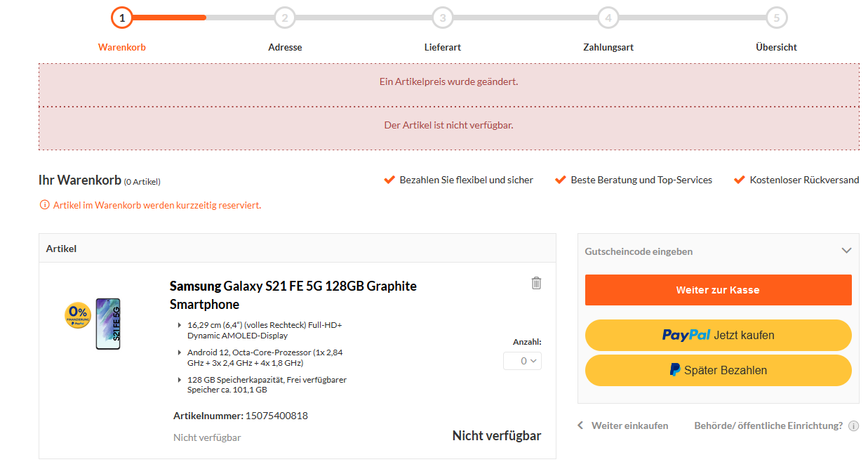
Task: Click the step 5 circle for Übersicht
Action: 776,18
